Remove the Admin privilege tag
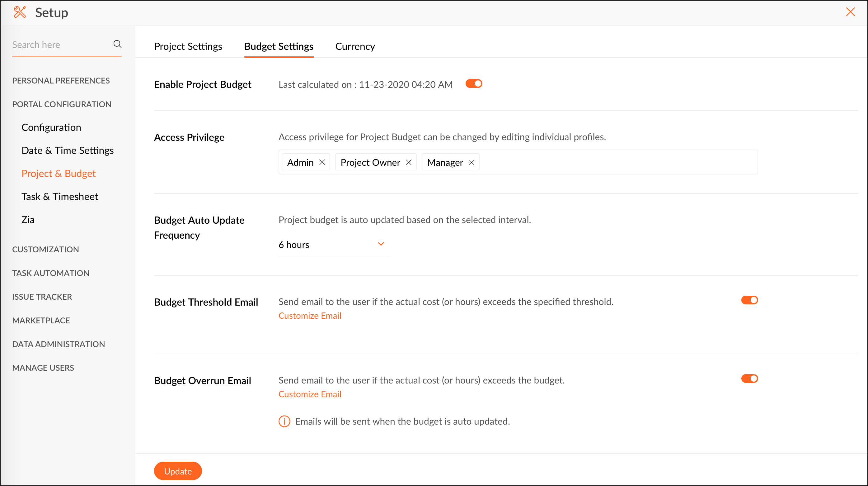 (322, 162)
